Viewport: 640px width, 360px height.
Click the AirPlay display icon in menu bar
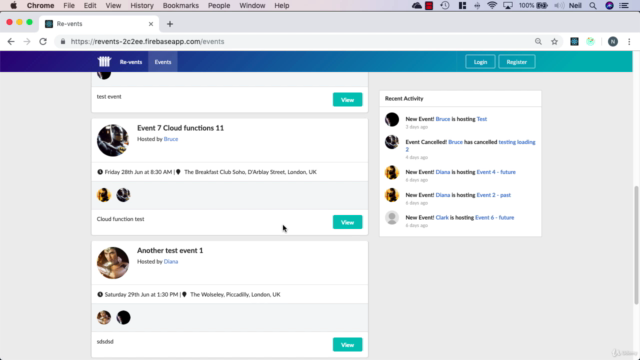(x=508, y=5)
